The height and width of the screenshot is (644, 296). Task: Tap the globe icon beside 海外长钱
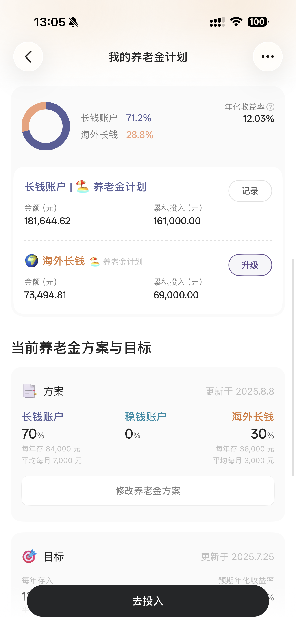click(32, 261)
